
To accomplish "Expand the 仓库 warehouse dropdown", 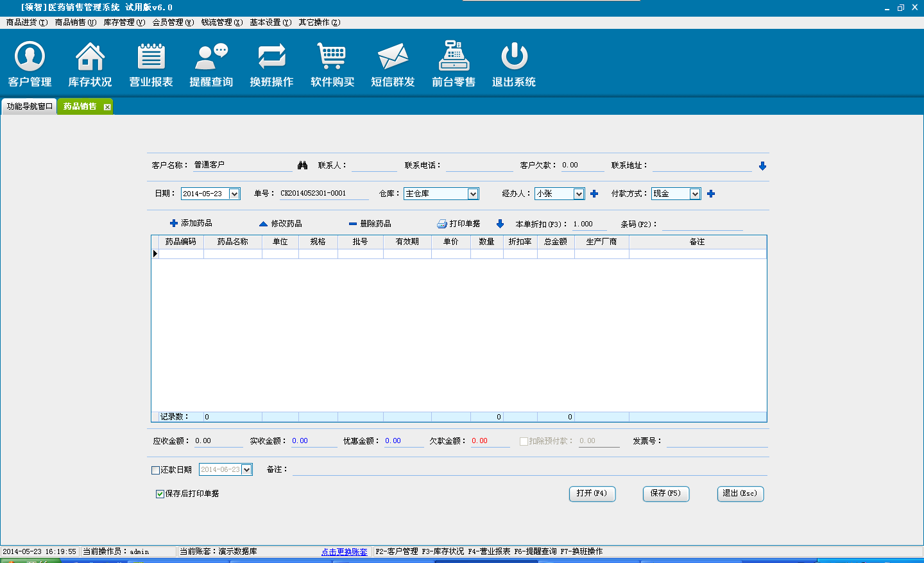I will tap(473, 194).
